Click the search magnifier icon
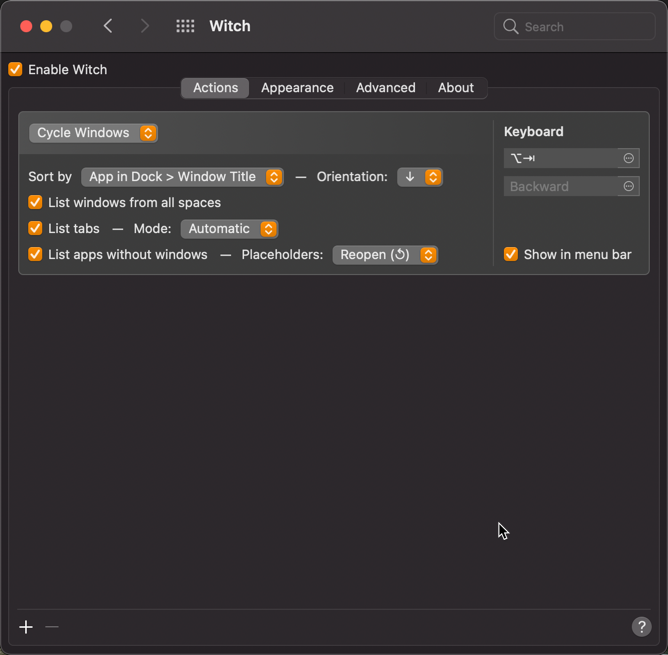This screenshot has width=668, height=655. [x=510, y=26]
